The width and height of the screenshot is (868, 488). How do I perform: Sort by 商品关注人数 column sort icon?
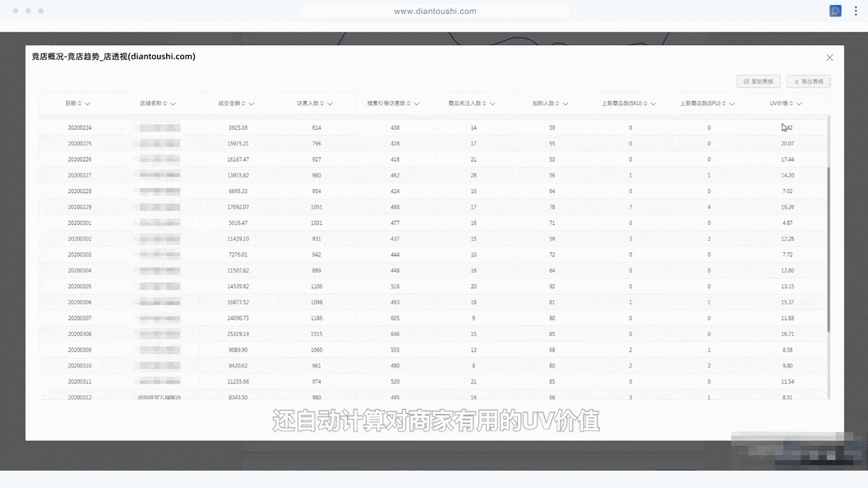(484, 104)
